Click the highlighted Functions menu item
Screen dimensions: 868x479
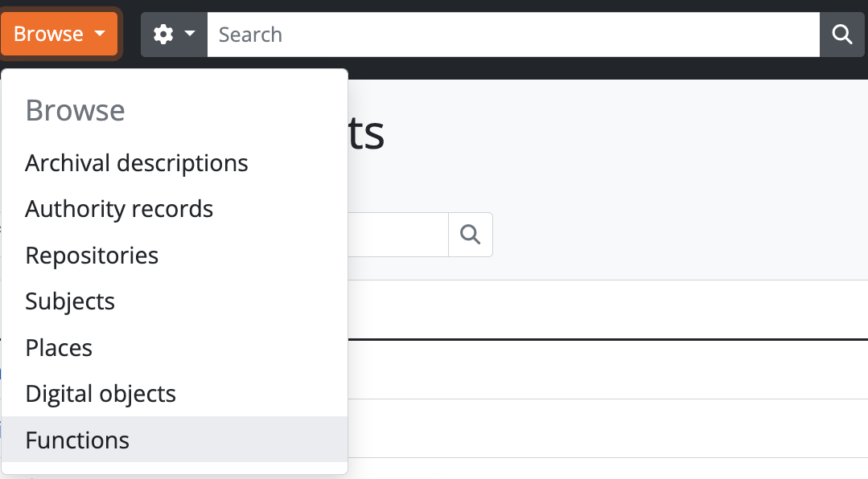[x=77, y=440]
